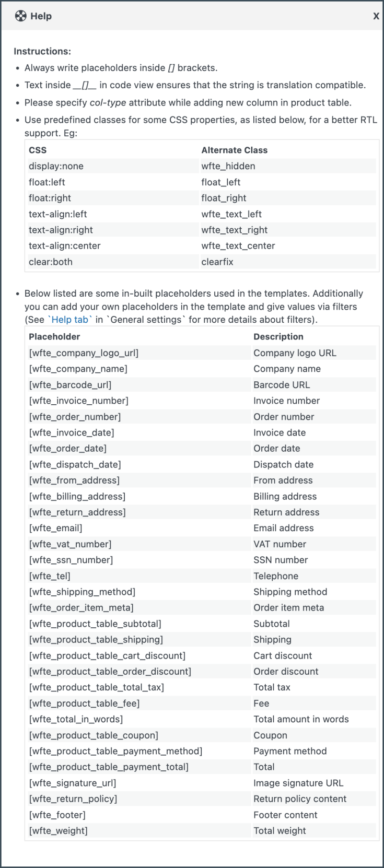
Task: Click the [wfte_barcode_url] placeholder
Action: pyautogui.click(x=70, y=385)
